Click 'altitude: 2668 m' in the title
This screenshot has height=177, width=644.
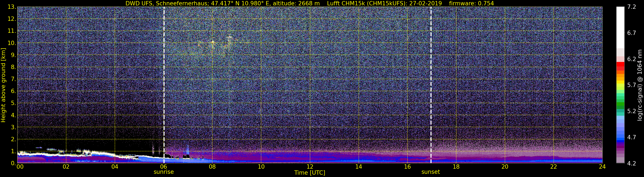tap(296, 3)
